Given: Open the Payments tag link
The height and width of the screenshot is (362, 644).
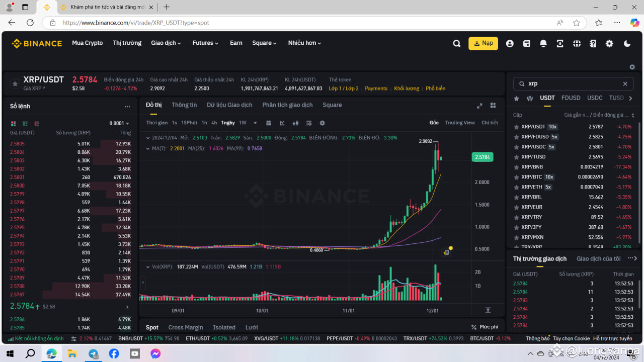Looking at the screenshot, I should click(376, 88).
